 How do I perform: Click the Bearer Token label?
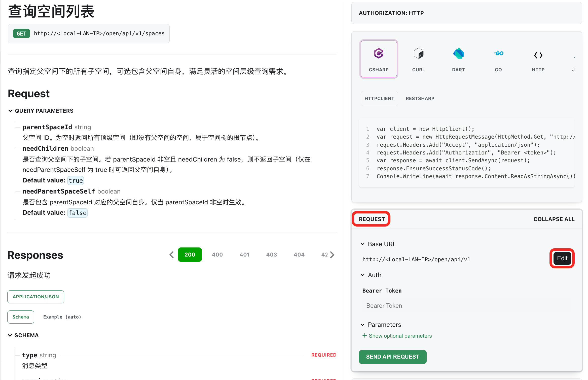click(x=382, y=291)
